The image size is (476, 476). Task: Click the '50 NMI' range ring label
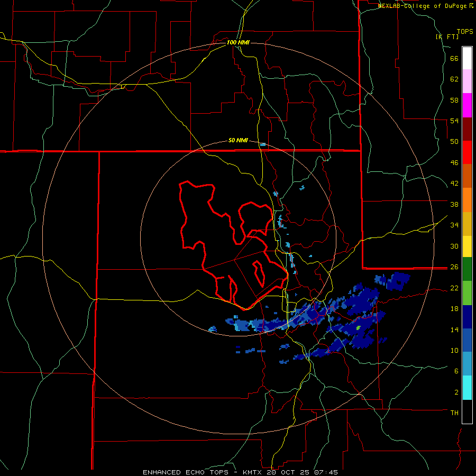(238, 140)
